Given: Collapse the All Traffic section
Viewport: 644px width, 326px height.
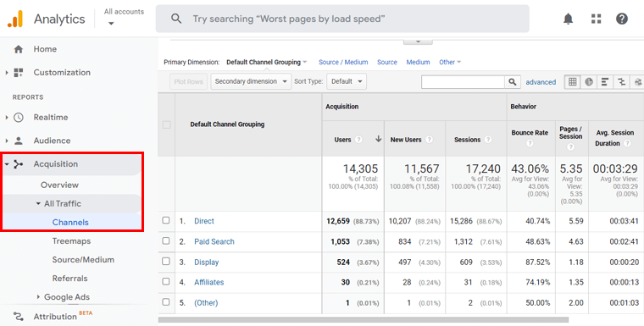Looking at the screenshot, I should pyautogui.click(x=38, y=204).
